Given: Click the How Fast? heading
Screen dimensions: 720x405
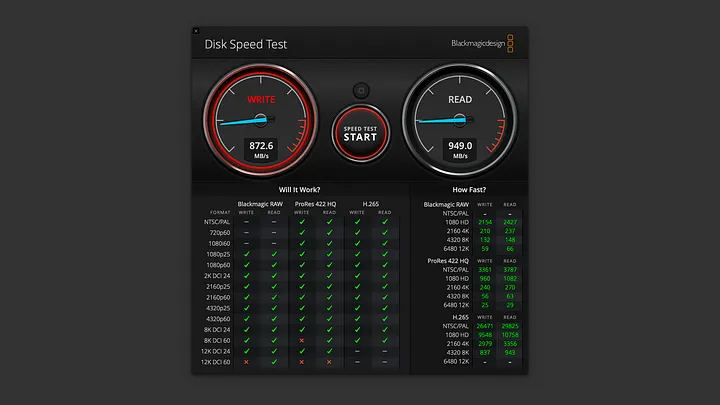Looking at the screenshot, I should coord(469,190).
